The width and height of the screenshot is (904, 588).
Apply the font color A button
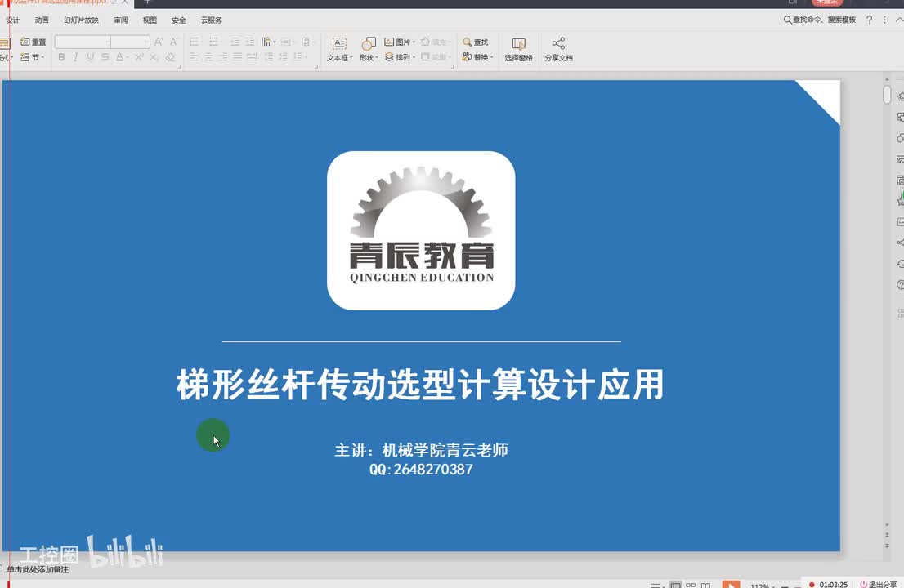(120, 57)
